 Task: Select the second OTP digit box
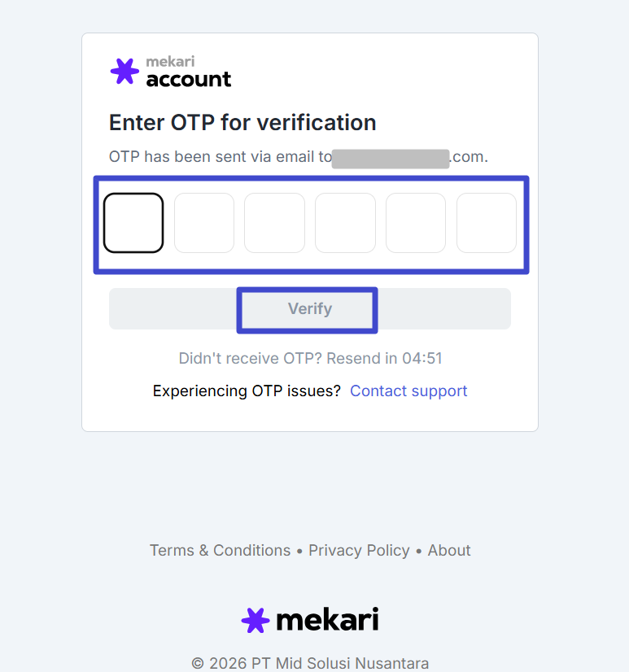coord(204,223)
